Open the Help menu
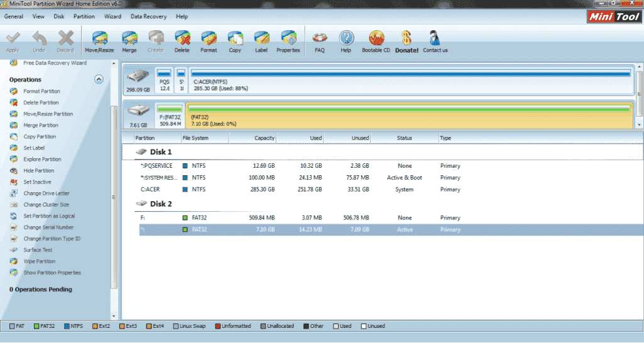Viewport: 644px width, 343px height. click(182, 16)
